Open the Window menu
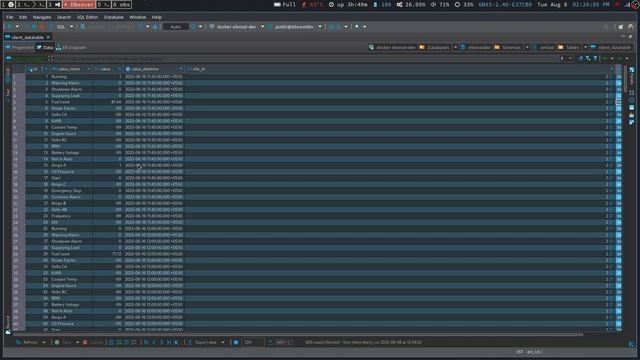Screen dimensions: 640x360 138,17
